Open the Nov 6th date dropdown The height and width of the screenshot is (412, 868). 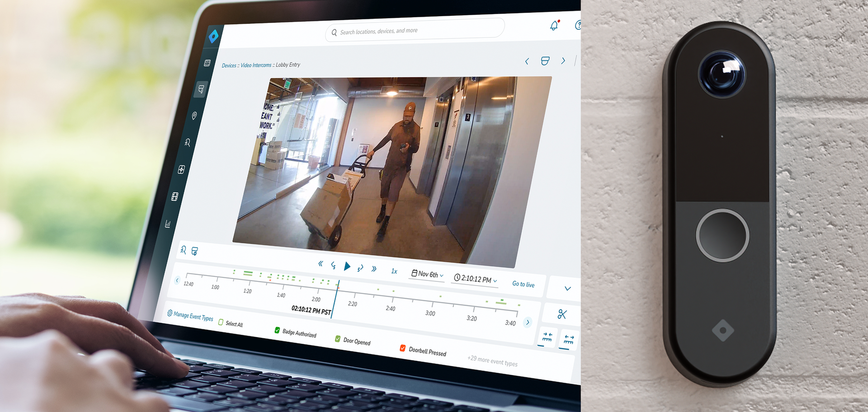tap(427, 274)
